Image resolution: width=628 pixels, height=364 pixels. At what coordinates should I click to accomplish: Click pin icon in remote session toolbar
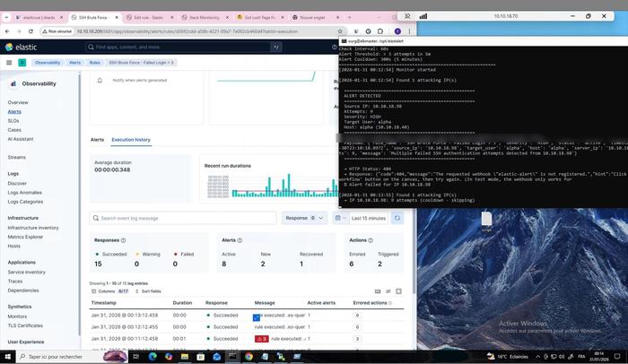click(x=407, y=16)
